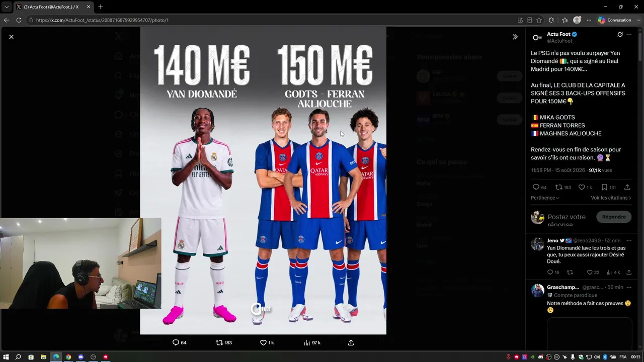The height and width of the screenshot is (362, 644).
Task: Open the Actu Foot profile name link
Action: tap(558, 34)
